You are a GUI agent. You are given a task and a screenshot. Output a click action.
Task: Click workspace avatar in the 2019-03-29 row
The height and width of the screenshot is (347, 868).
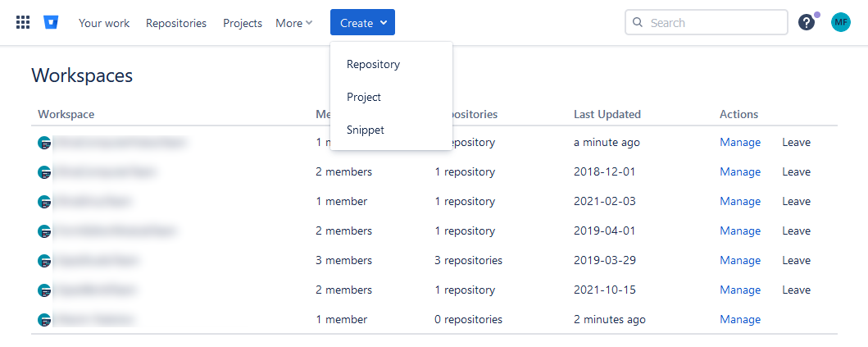pos(44,261)
